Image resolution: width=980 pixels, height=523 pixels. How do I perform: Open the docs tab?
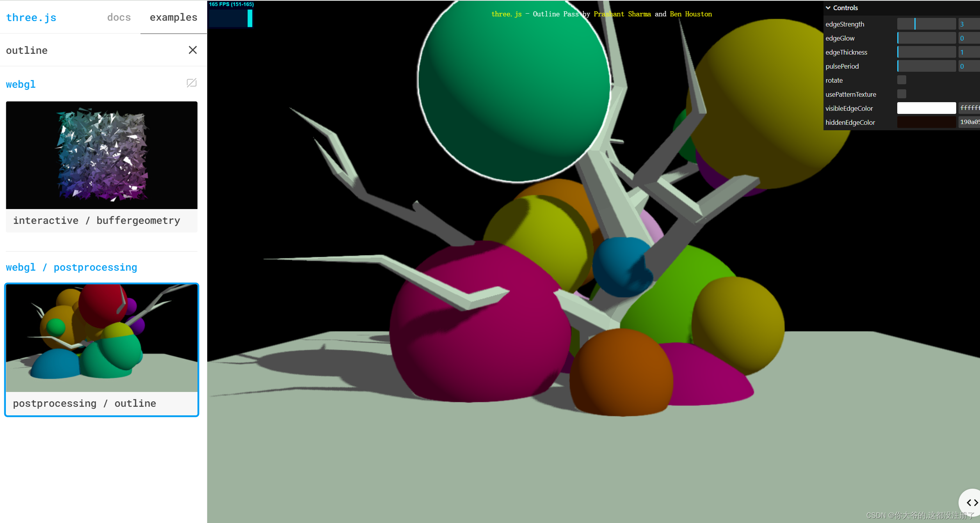click(x=119, y=17)
